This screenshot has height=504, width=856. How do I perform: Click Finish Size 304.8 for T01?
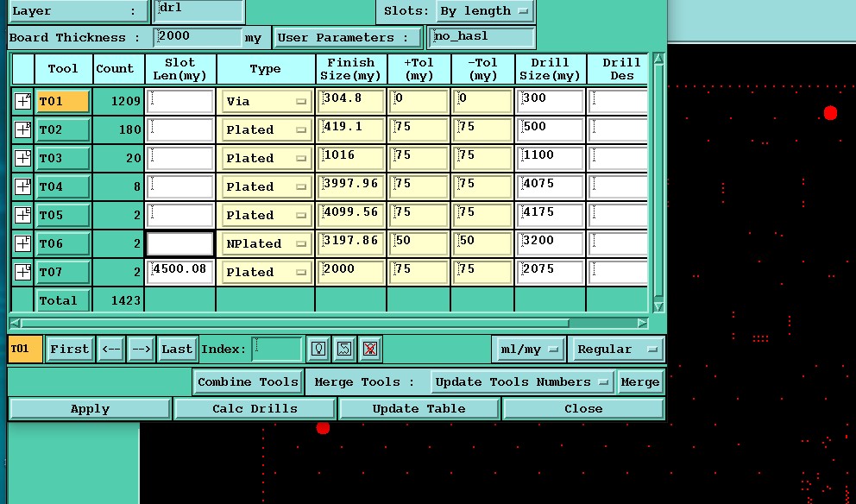tap(351, 102)
